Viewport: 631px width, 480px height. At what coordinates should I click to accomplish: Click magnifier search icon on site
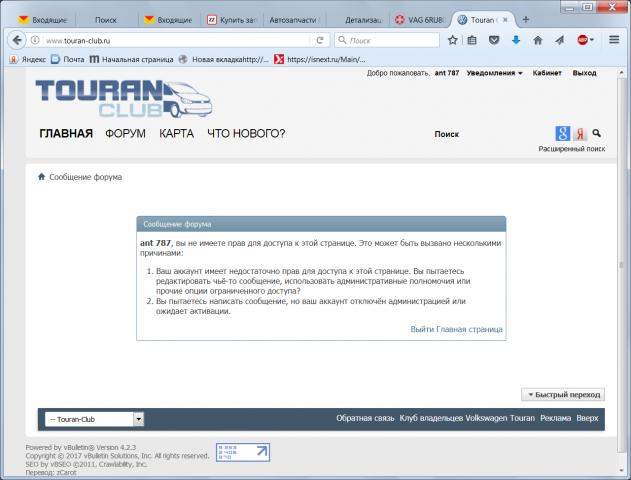pyautogui.click(x=597, y=133)
